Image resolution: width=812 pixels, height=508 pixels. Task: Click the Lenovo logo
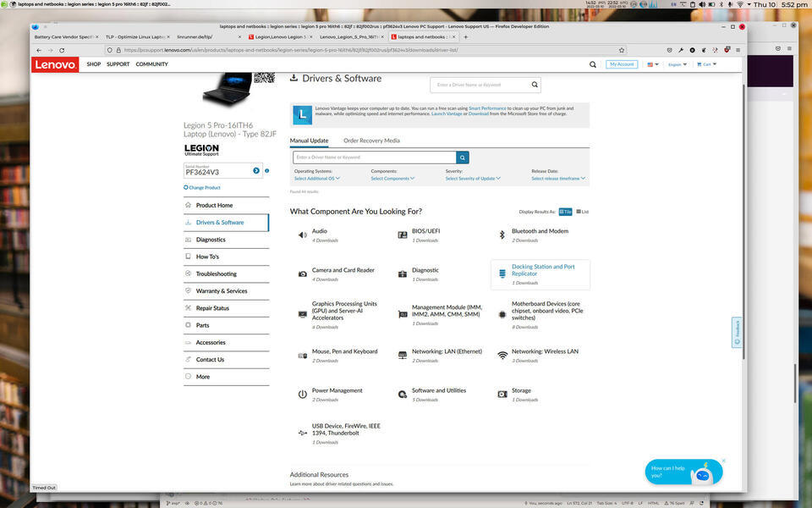point(55,64)
